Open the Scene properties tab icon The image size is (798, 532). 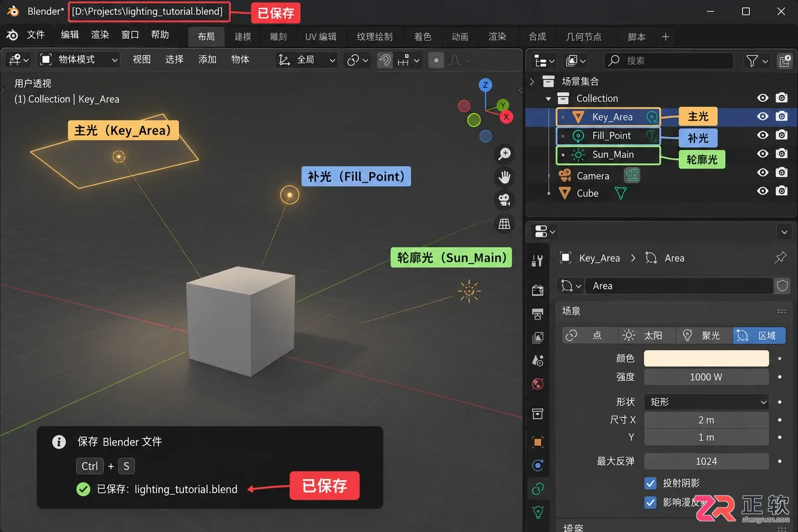(537, 361)
